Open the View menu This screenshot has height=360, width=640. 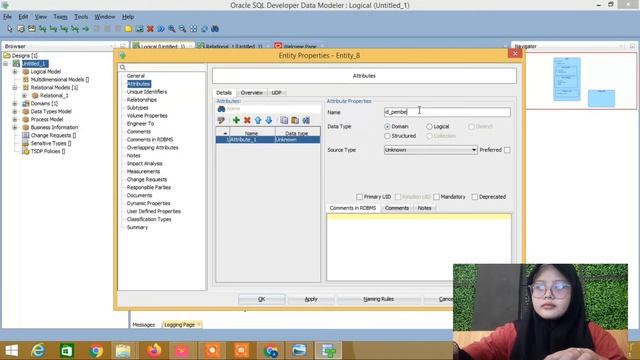40,17
